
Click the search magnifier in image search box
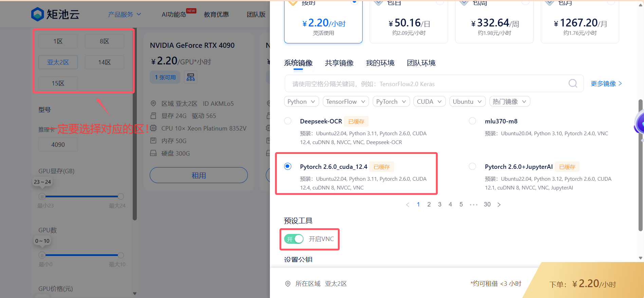(x=573, y=83)
